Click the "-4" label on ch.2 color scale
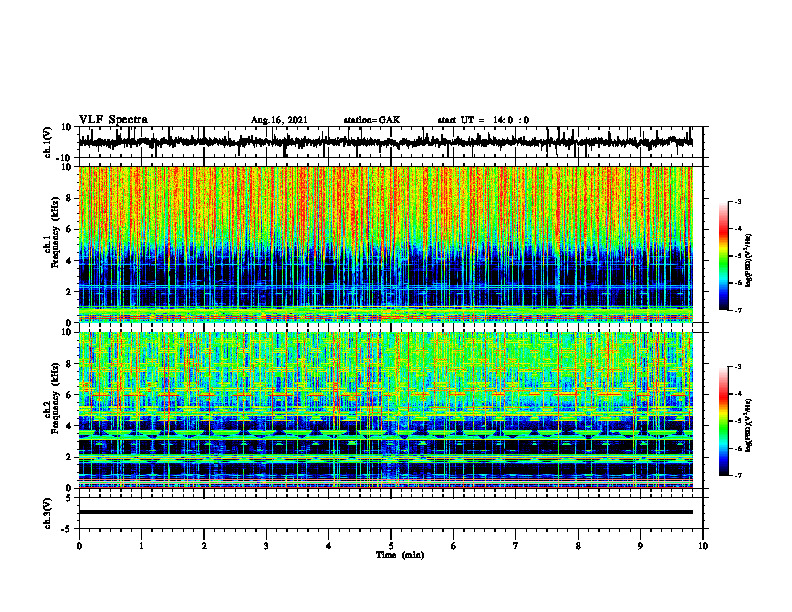This screenshot has width=792, height=612. (738, 394)
